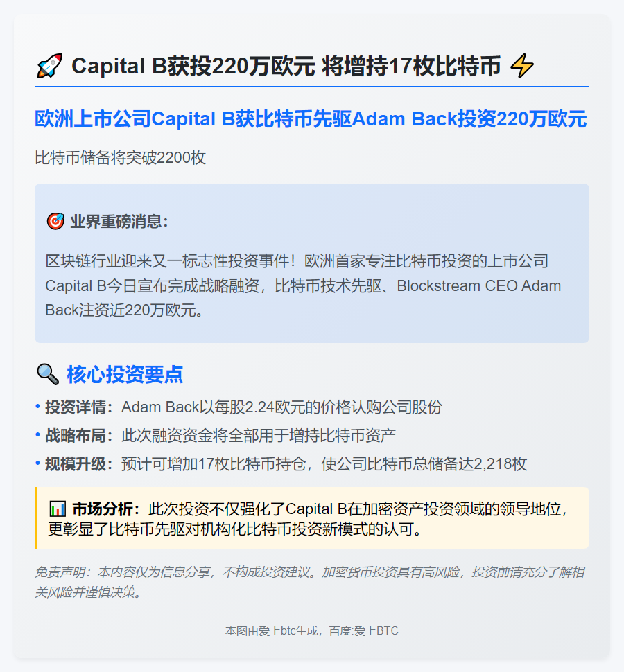Click the blue headline about Adam Back投资220万欧元
The height and width of the screenshot is (672, 624).
tap(311, 119)
